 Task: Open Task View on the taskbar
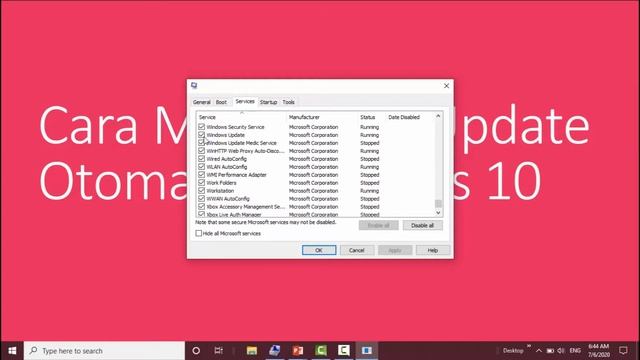click(x=219, y=351)
